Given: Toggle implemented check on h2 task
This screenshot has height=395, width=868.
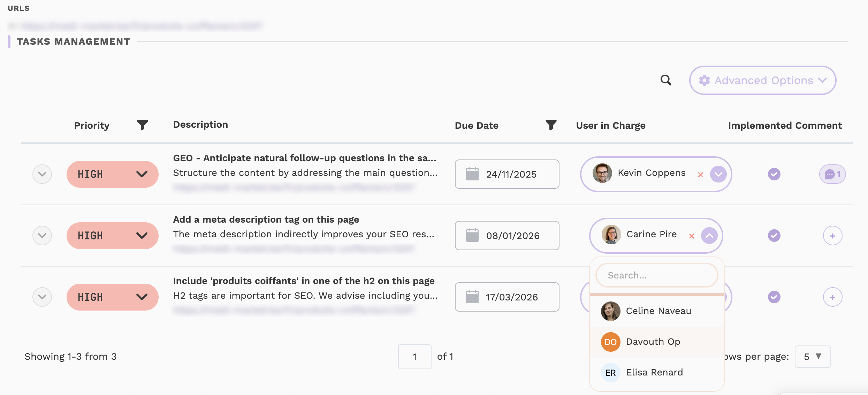Looking at the screenshot, I should tap(774, 297).
